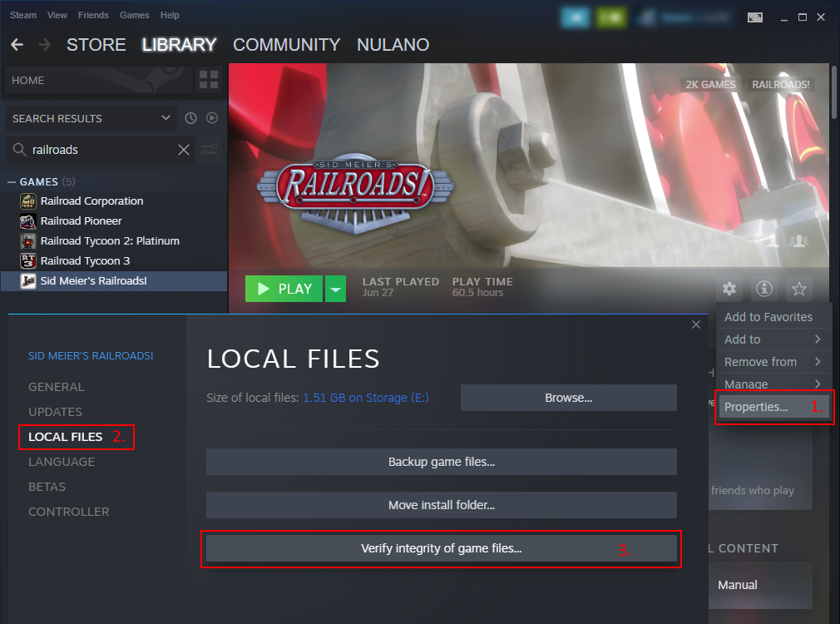Click the Play button
The height and width of the screenshot is (624, 840).
[284, 289]
